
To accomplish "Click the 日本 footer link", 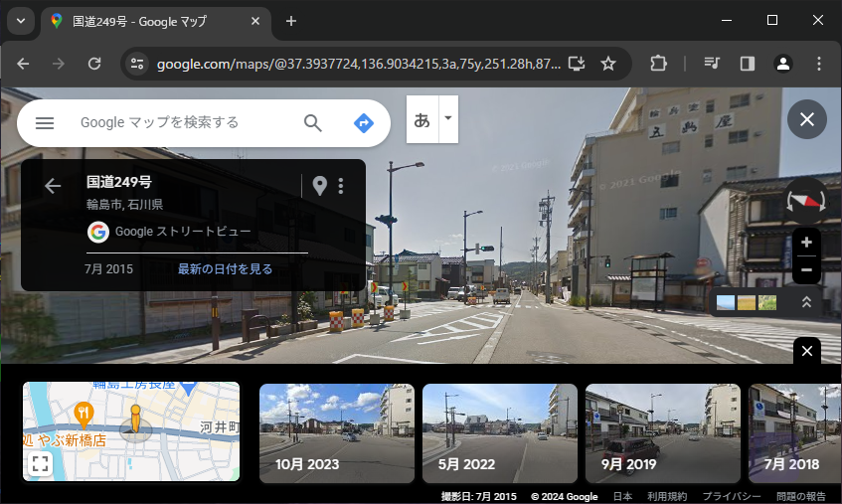I will pos(623,496).
